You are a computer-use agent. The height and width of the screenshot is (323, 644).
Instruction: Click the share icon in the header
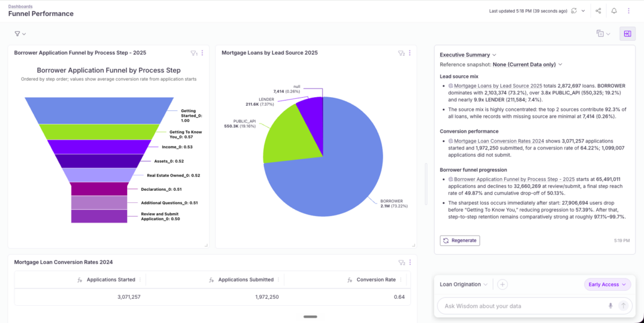(x=599, y=11)
